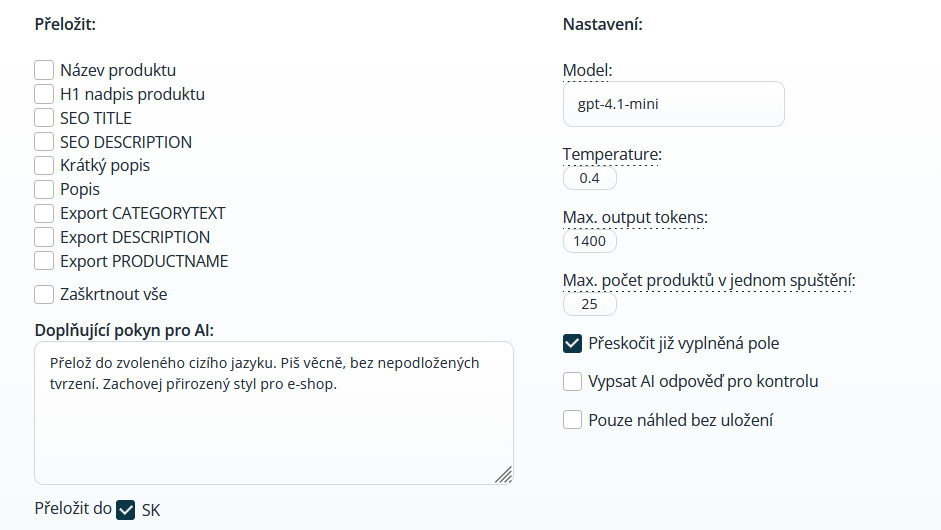The image size is (941, 530).
Task: Enable Export CATEGORYTEXT checkbox
Action: click(44, 213)
